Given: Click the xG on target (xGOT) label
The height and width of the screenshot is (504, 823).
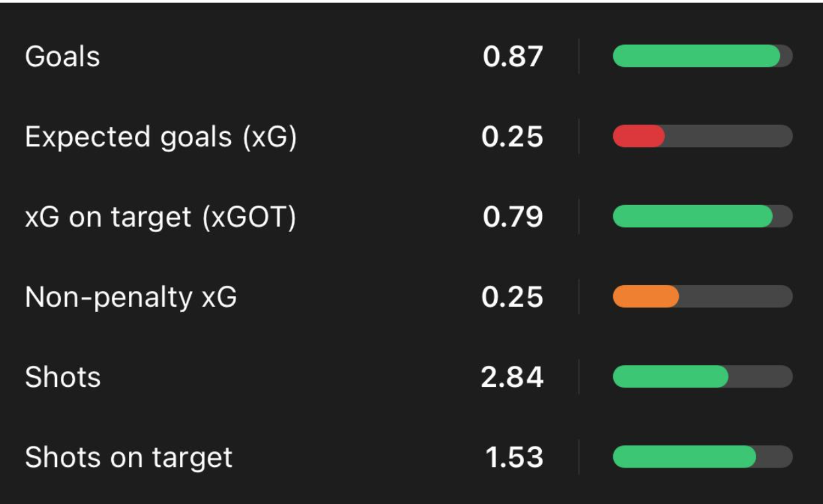Looking at the screenshot, I should (x=160, y=217).
